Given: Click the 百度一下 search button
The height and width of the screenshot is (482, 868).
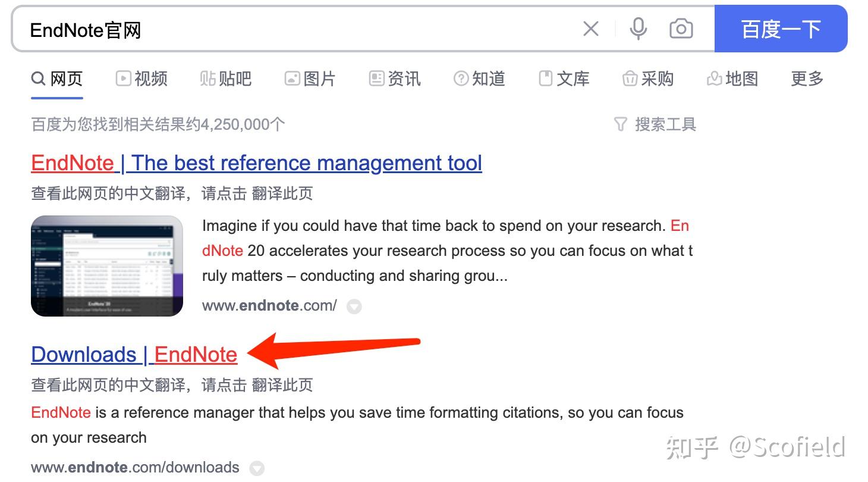Looking at the screenshot, I should (781, 29).
